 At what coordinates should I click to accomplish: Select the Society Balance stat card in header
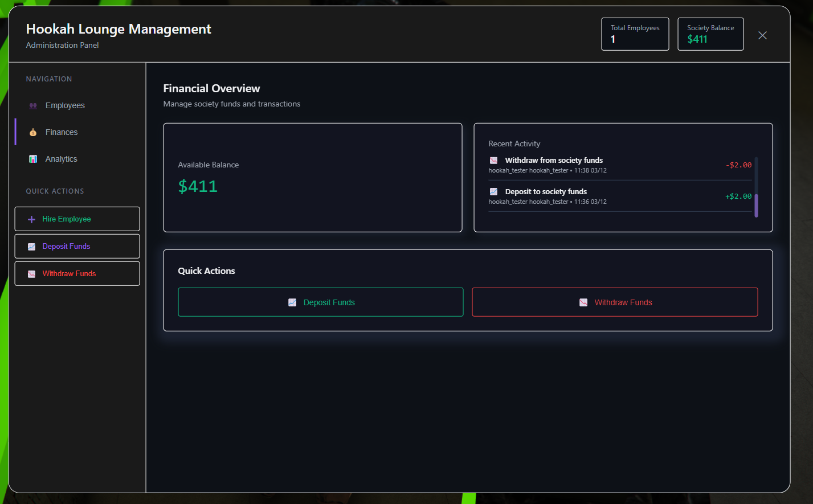click(710, 34)
